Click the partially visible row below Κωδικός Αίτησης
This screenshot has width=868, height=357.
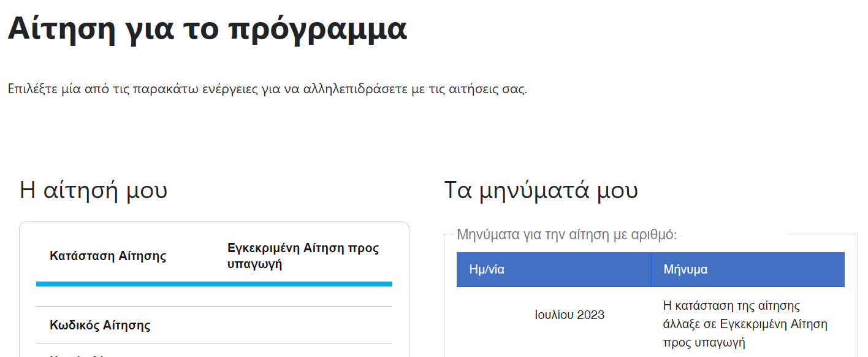click(214, 350)
